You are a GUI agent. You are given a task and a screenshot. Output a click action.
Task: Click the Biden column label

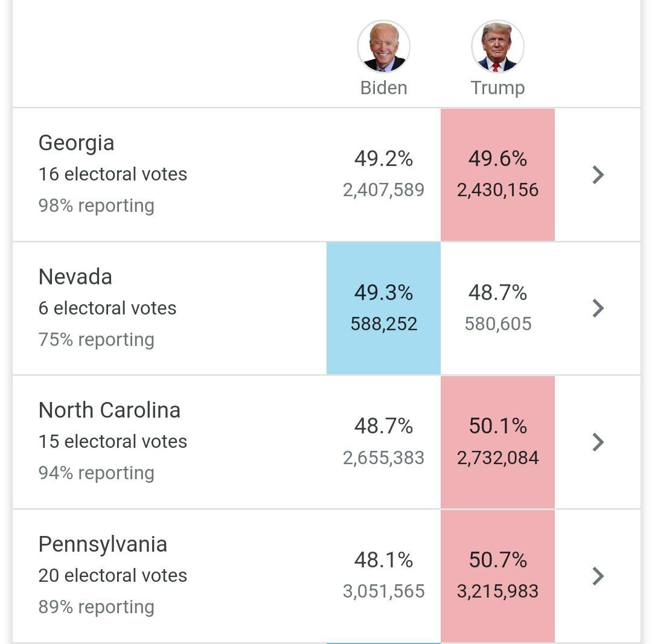(383, 88)
